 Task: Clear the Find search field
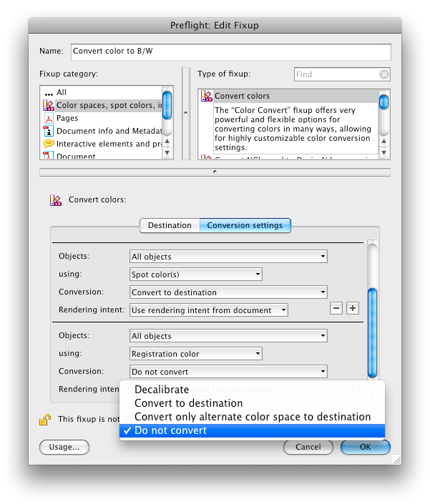tap(383, 74)
